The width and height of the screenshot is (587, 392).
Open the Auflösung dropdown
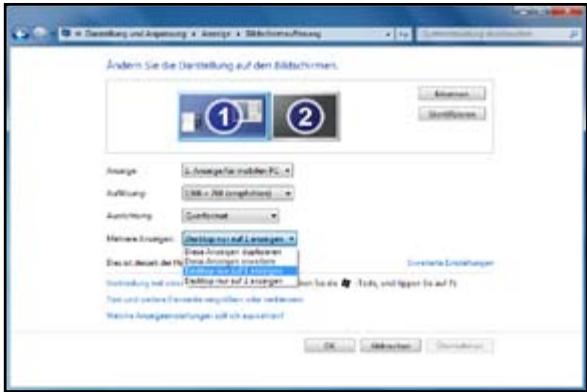click(x=237, y=193)
